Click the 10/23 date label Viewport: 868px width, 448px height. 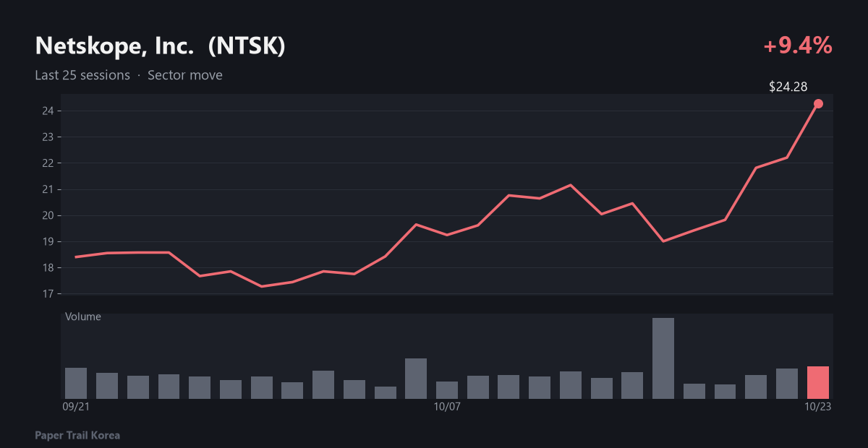pyautogui.click(x=818, y=407)
